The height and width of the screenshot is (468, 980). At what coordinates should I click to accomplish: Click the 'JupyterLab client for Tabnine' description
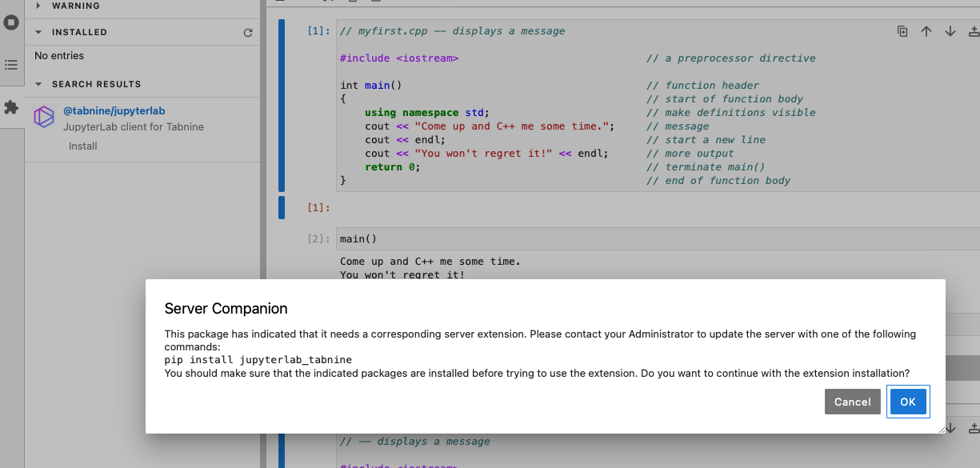134,127
